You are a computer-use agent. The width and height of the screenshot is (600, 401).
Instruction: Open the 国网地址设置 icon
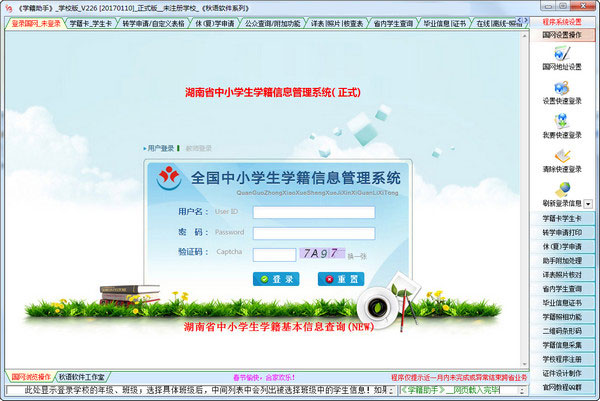coord(562,53)
